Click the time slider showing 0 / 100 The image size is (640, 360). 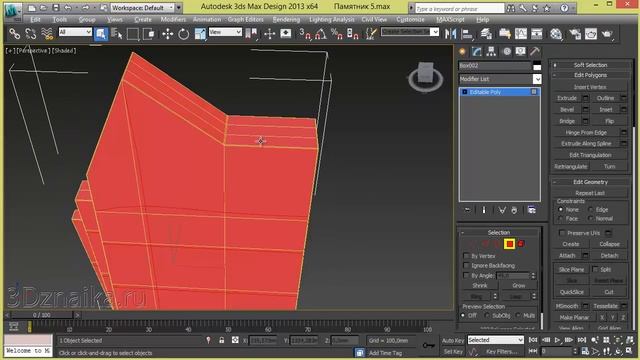42,315
